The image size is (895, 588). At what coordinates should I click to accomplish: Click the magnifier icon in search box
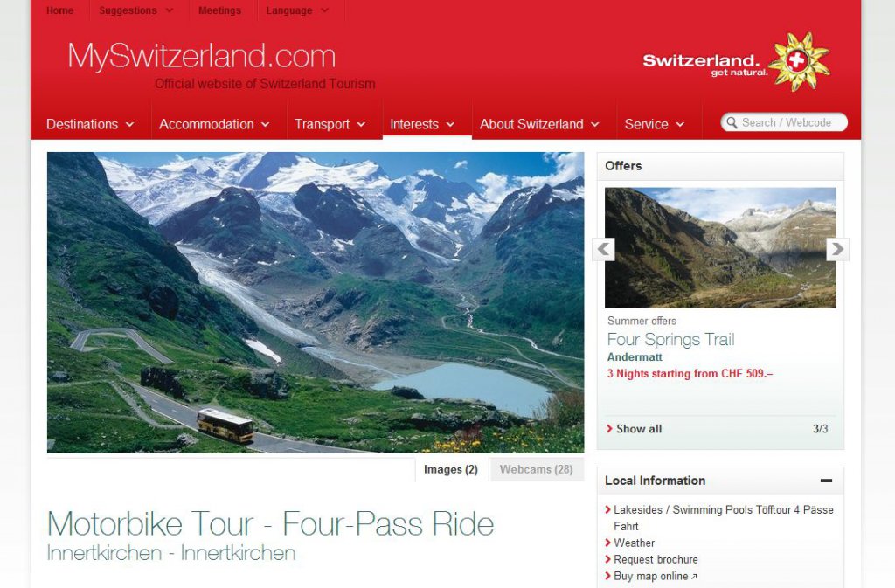tap(732, 122)
